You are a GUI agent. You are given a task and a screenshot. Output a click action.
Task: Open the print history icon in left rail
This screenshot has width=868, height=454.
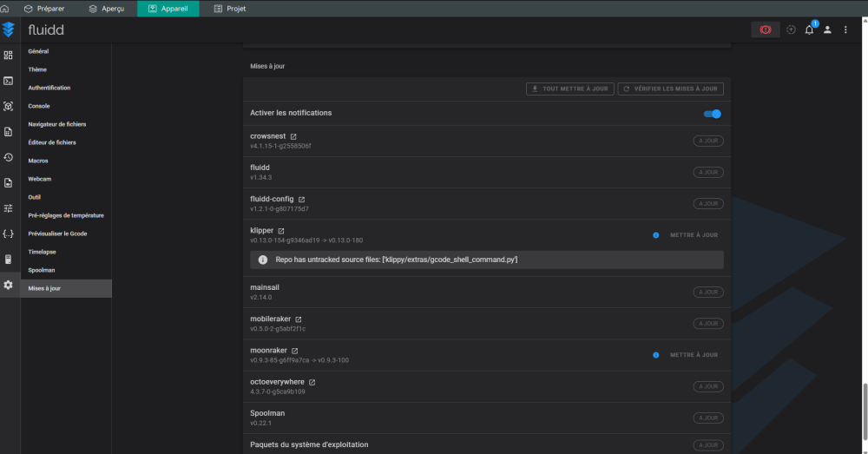(x=9, y=157)
